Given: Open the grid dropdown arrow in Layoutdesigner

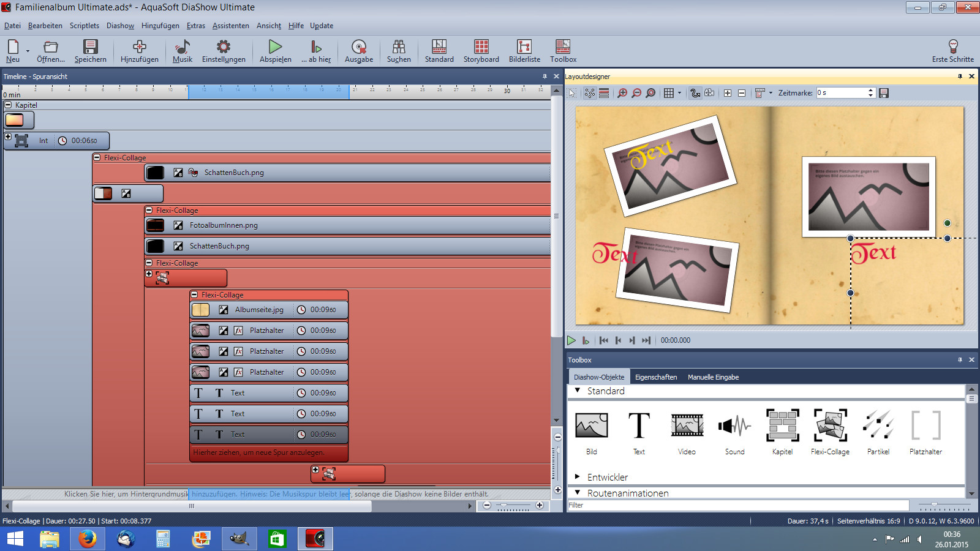Looking at the screenshot, I should coord(680,93).
